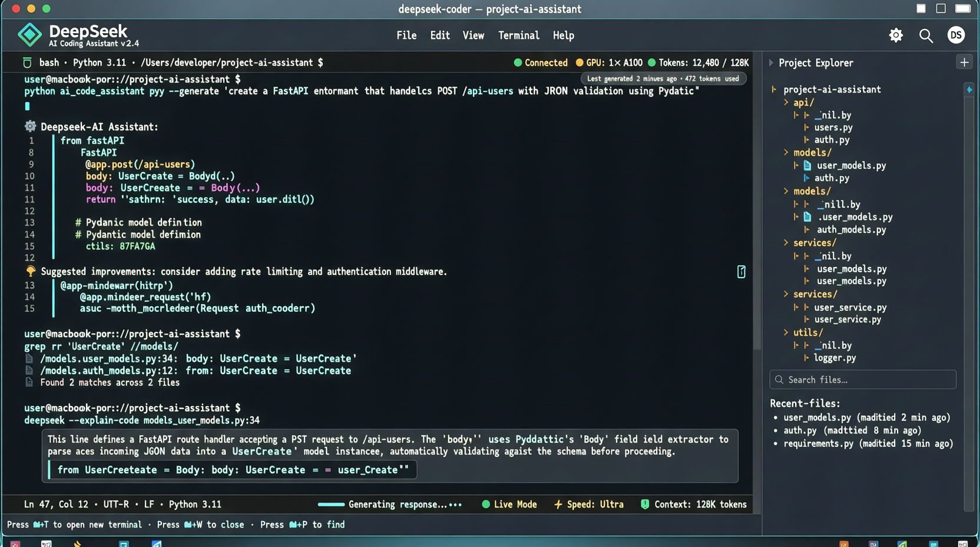Click the blue diamond marker in explorer
The width and height of the screenshot is (980, 547).
pyautogui.click(x=969, y=90)
